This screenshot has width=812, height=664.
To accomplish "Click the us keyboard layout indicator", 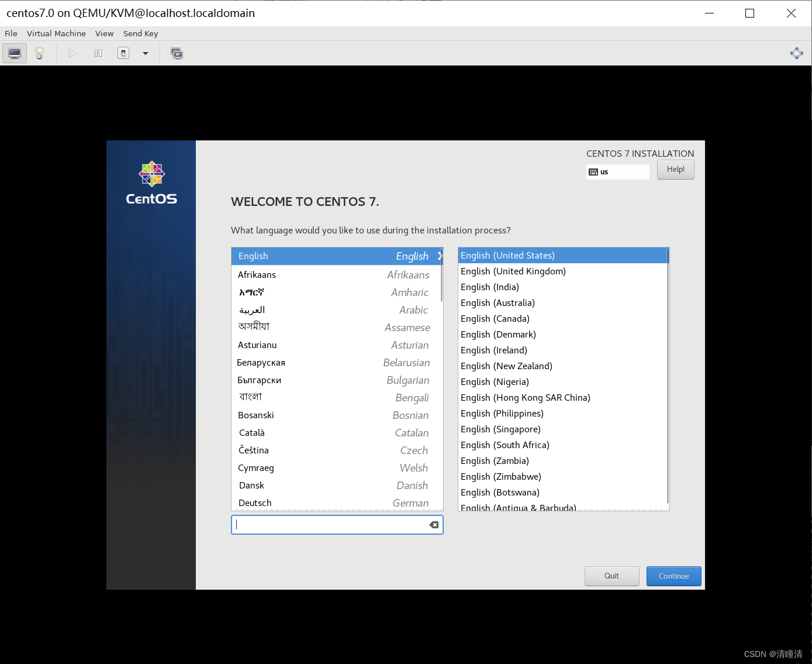I will (617, 172).
